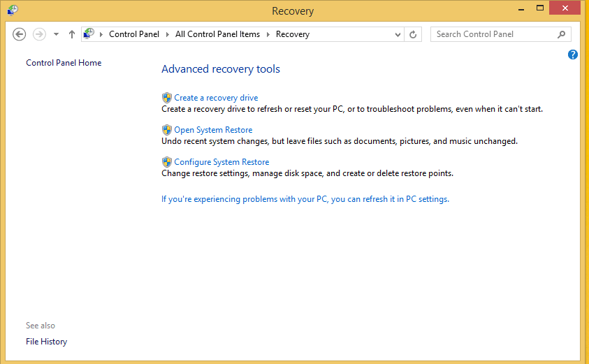The width and height of the screenshot is (589, 364).
Task: Select the Control Panel breadcrumb segment
Action: click(x=134, y=34)
